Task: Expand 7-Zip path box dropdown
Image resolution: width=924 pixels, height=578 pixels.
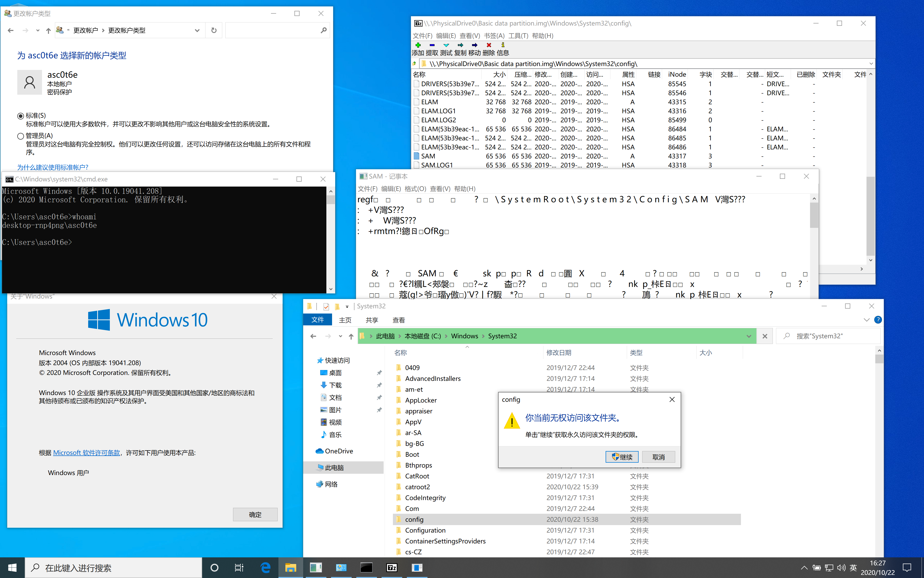Action: tap(871, 63)
